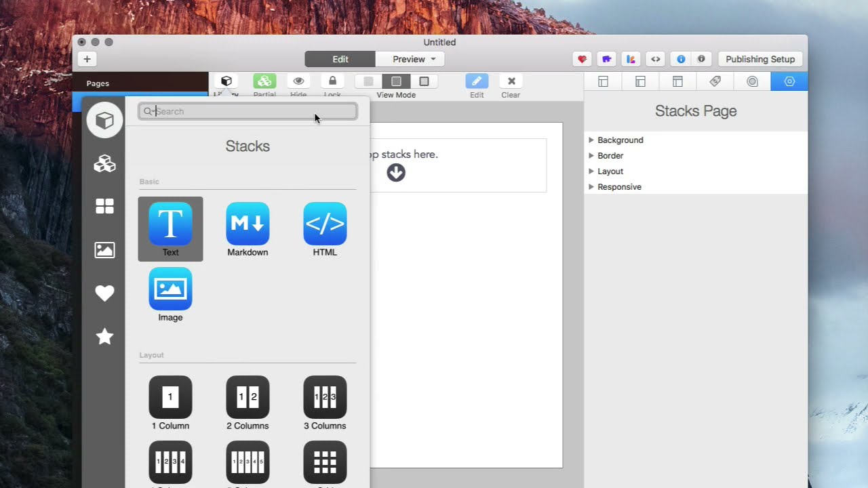Image resolution: width=868 pixels, height=488 pixels.
Task: Click the 'Basic' section label
Action: [x=149, y=182]
